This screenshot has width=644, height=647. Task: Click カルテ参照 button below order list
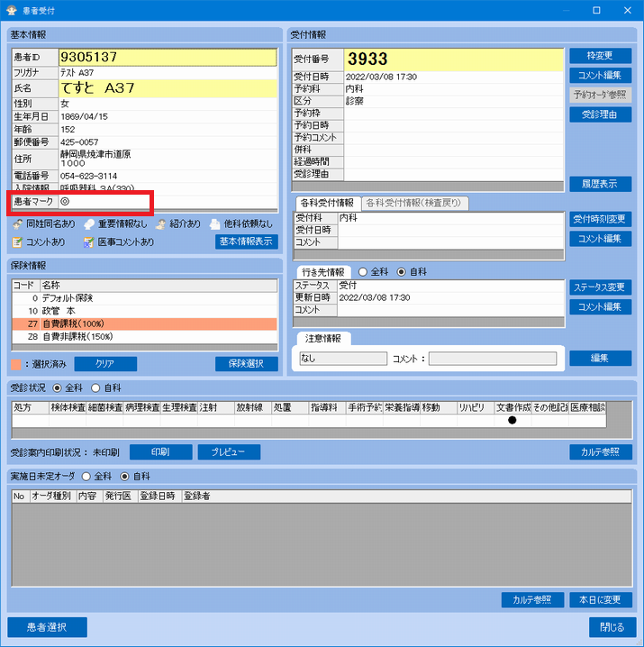[x=532, y=600]
